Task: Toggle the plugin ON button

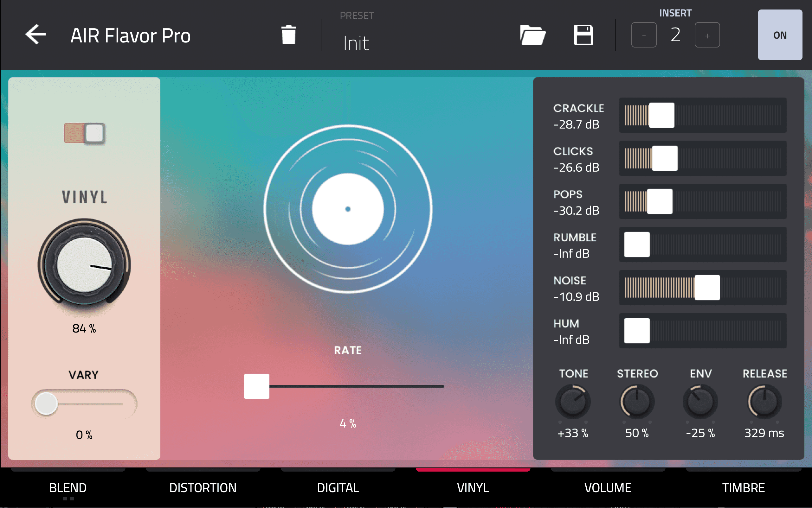Action: click(780, 35)
